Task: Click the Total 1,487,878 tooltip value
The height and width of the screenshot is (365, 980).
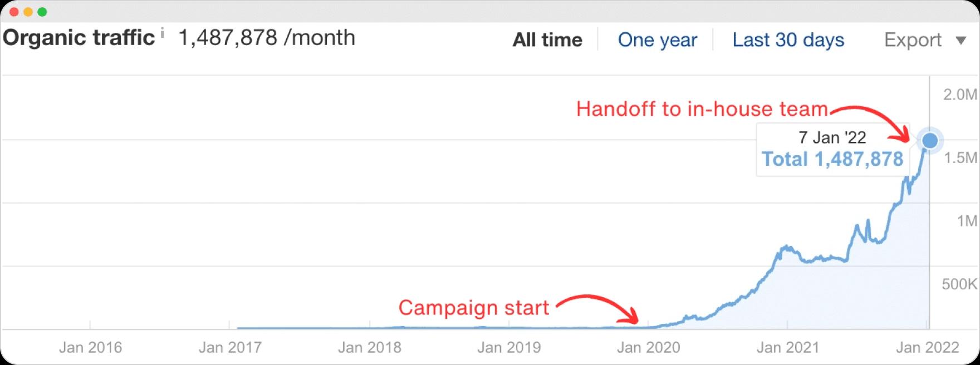Action: coord(832,159)
